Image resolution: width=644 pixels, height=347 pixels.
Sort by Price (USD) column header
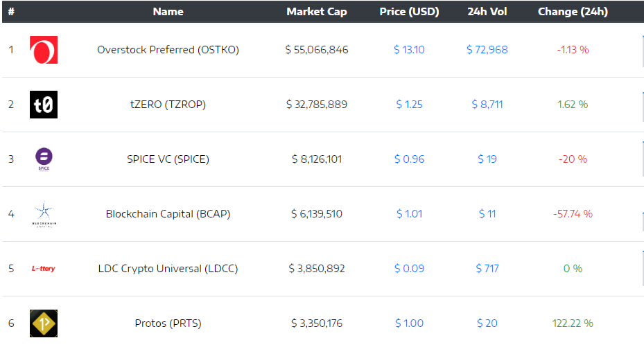click(x=409, y=12)
